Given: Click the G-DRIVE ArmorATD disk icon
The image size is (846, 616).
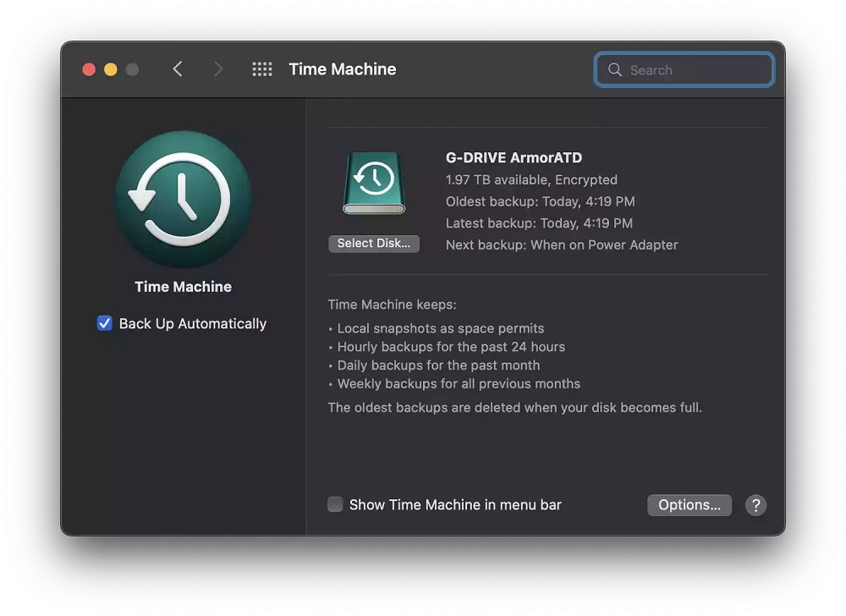Looking at the screenshot, I should 374,182.
